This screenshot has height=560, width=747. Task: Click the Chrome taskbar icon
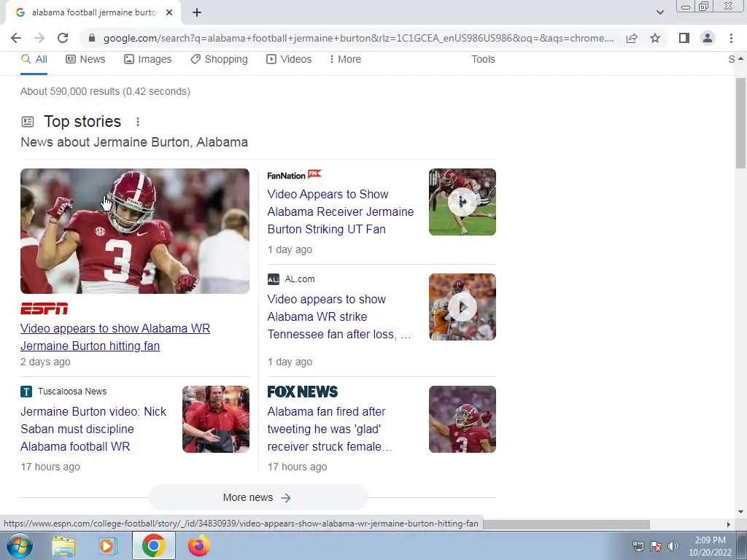(x=153, y=545)
